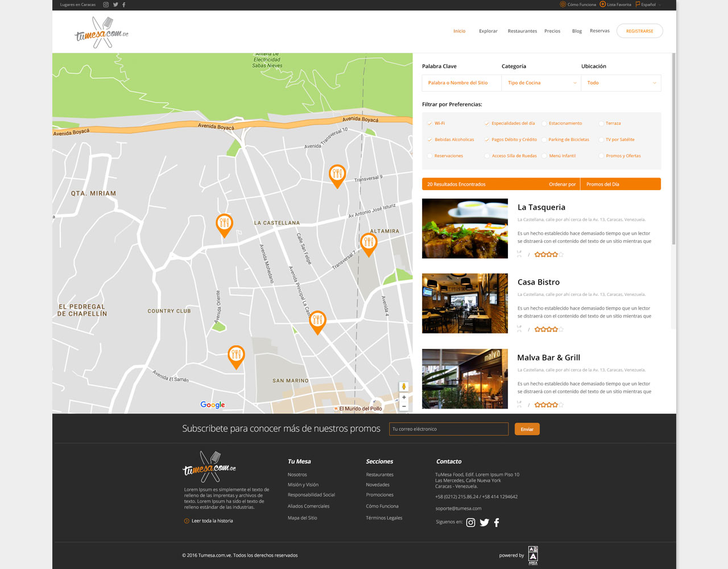728x569 pixels.
Task: Open Términos Legales footer link
Action: tap(384, 518)
